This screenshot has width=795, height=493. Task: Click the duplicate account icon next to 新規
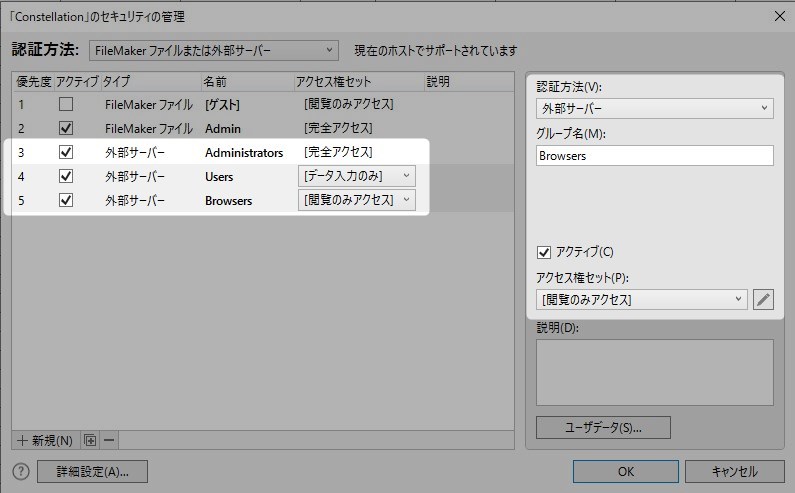[x=90, y=440]
